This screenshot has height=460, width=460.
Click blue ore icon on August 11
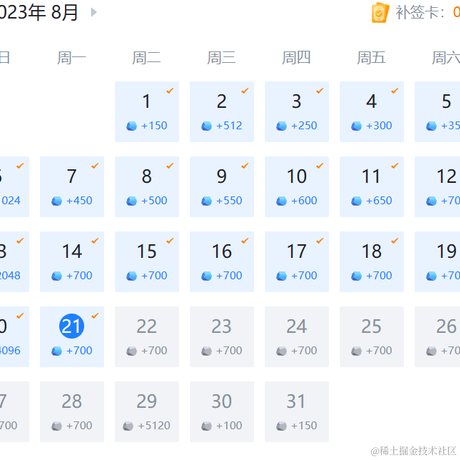tap(357, 201)
